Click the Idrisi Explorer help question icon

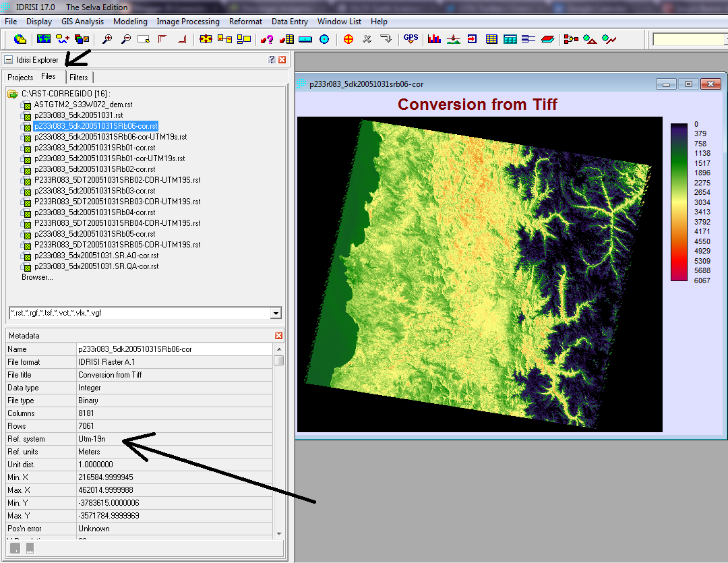(272, 60)
